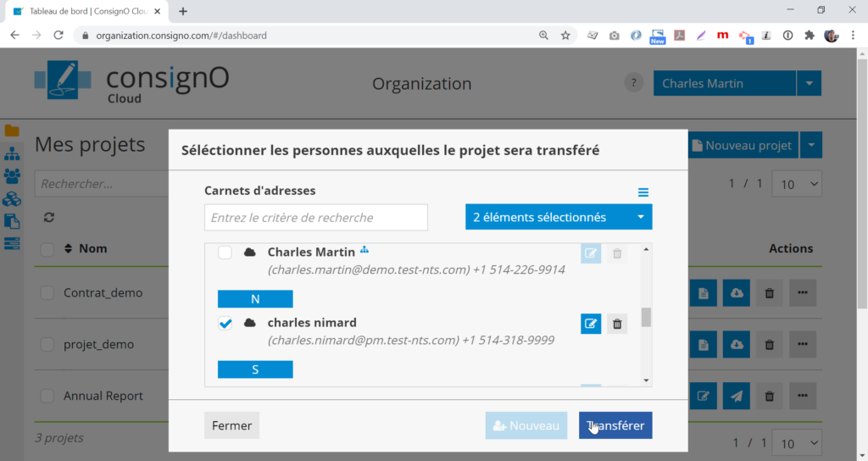This screenshot has height=461, width=868.
Task: Click the help question mark icon
Action: click(633, 83)
